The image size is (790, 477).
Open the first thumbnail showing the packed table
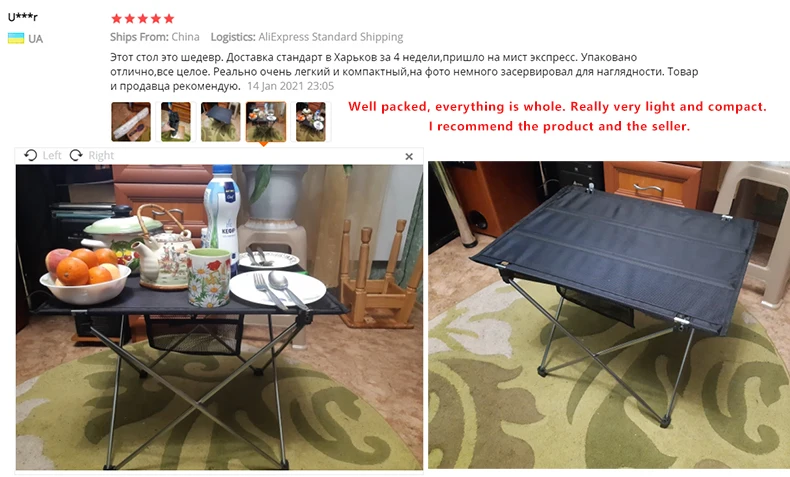tap(131, 122)
